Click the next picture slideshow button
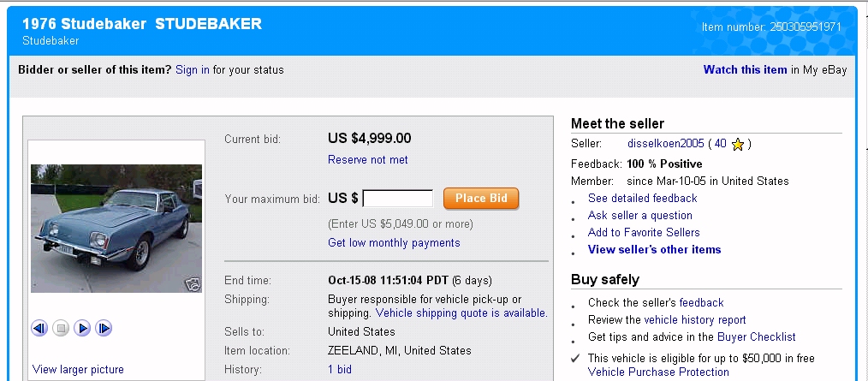Screen dimensions: 868x381 104,328
